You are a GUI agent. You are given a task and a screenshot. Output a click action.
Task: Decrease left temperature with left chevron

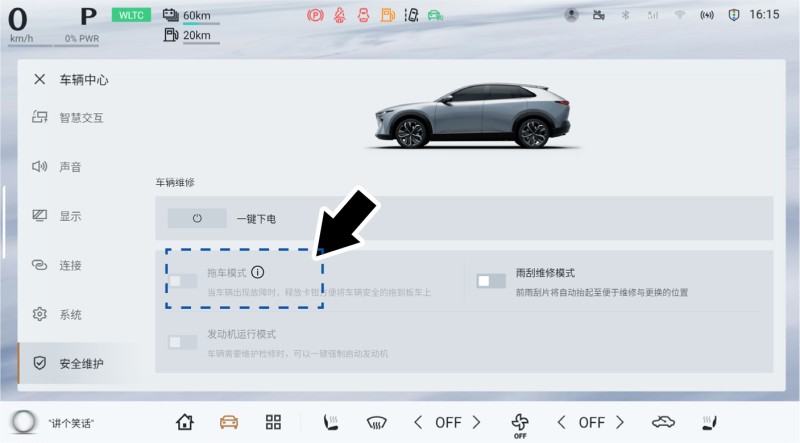(418, 422)
